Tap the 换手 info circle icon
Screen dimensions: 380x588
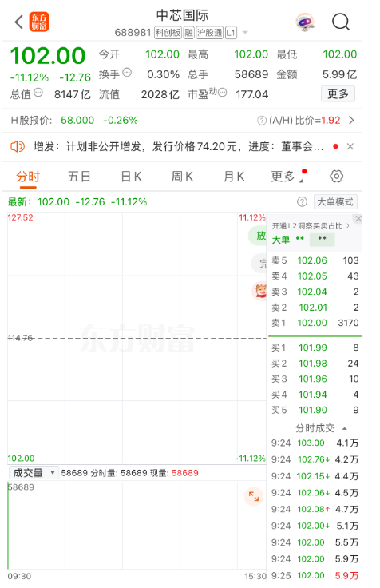click(128, 73)
